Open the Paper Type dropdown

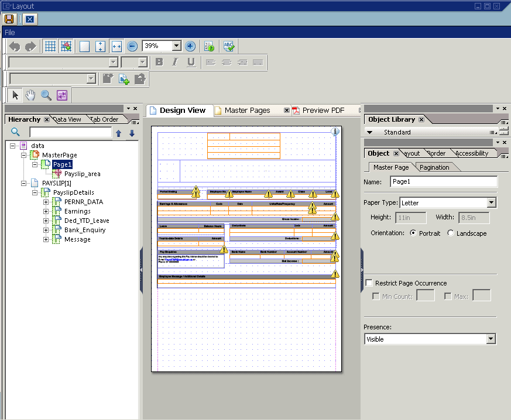pyautogui.click(x=491, y=203)
